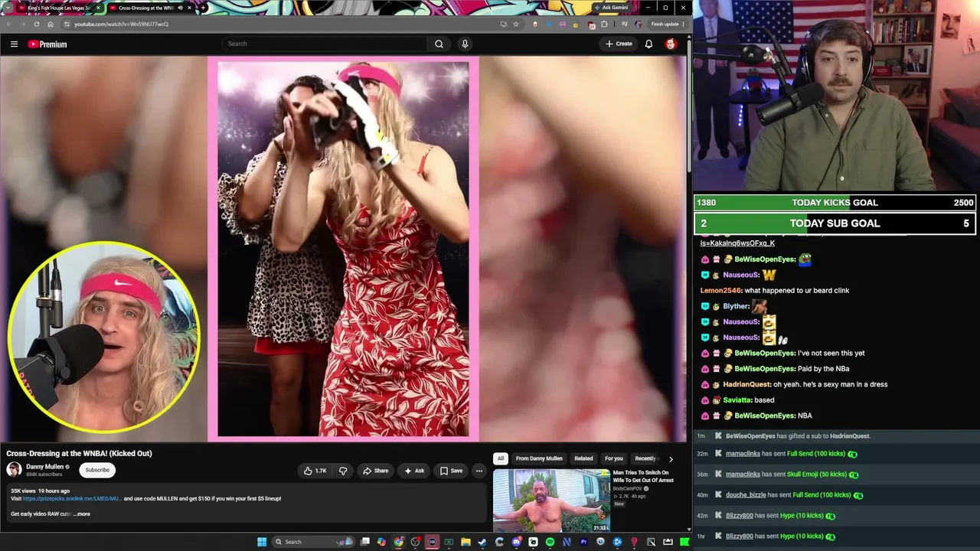980x551 pixels.
Task: Click the browser address bar URL
Action: (x=121, y=24)
